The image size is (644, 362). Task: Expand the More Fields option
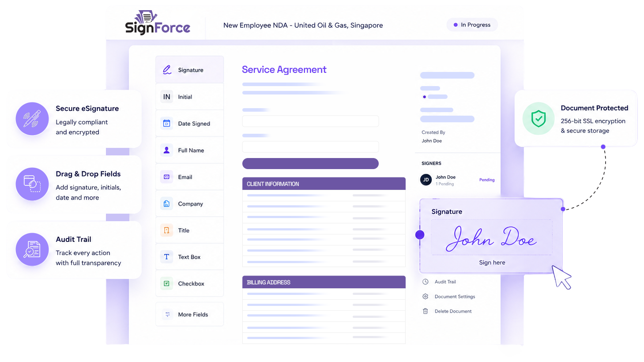coord(189,314)
